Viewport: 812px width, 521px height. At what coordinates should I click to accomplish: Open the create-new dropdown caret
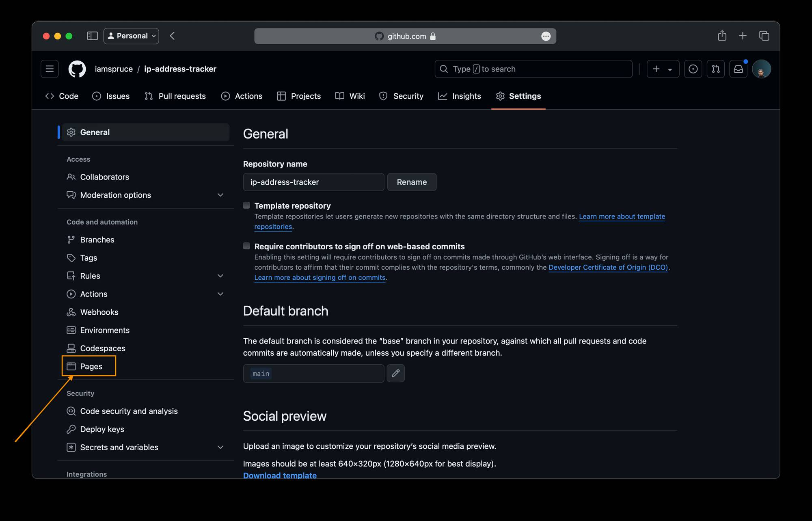[x=670, y=69]
